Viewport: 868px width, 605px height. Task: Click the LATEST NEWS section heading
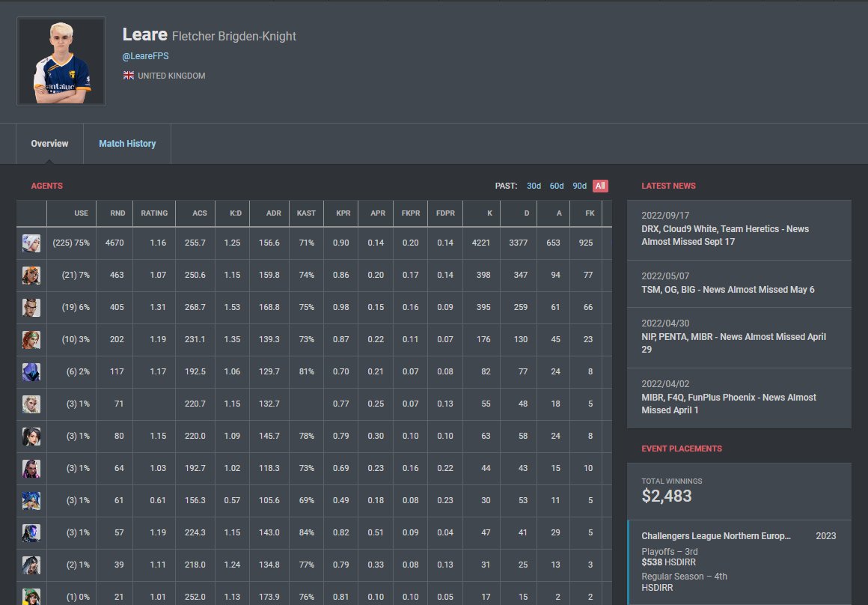click(669, 186)
